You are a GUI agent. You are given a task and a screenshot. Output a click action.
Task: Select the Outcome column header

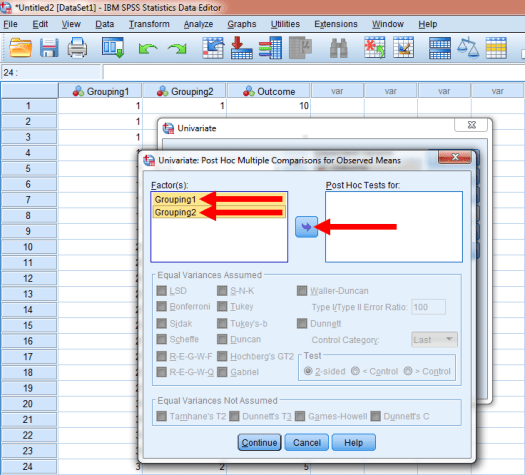coord(269,91)
